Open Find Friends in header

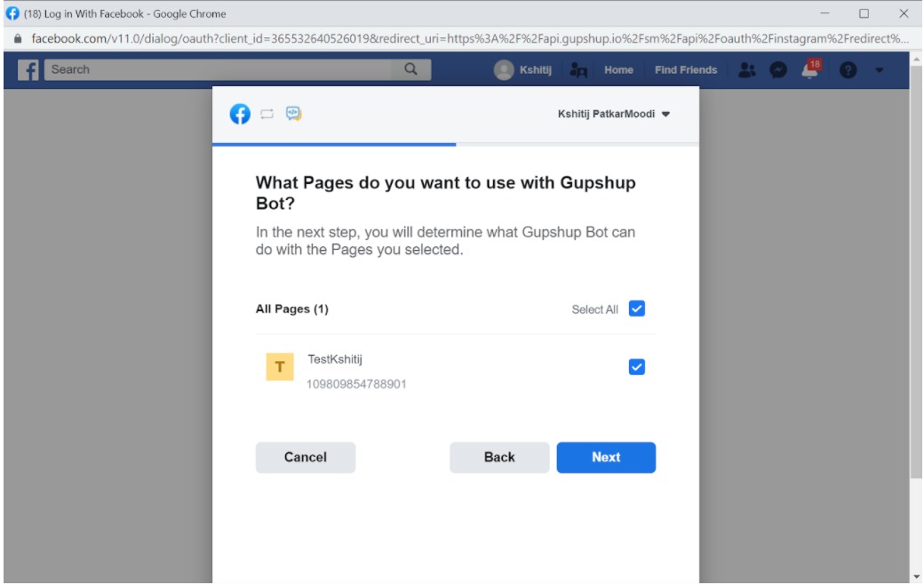(685, 69)
